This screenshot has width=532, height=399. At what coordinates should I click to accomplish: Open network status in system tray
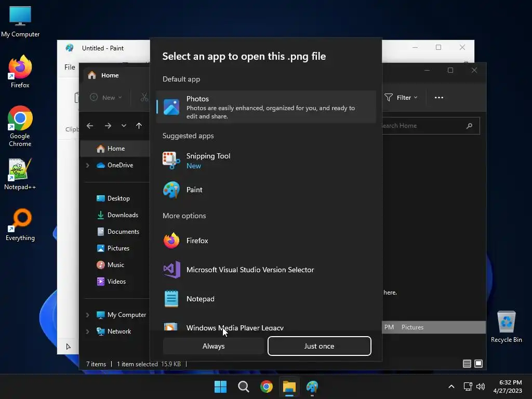coord(468,387)
